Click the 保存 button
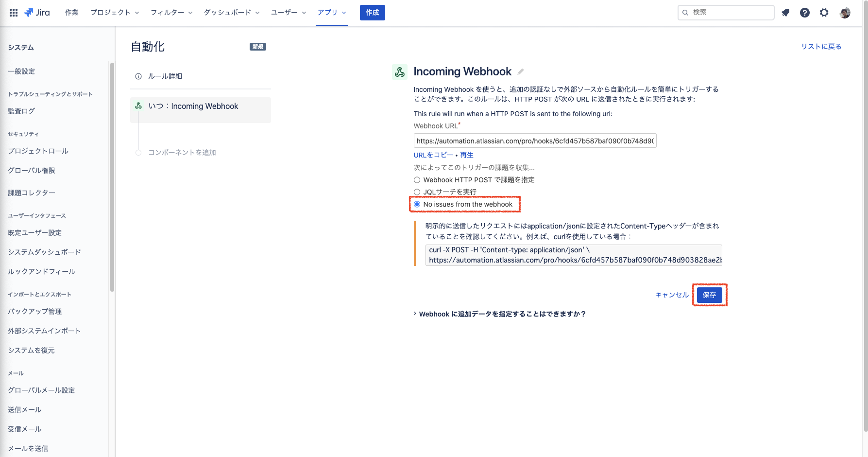This screenshot has width=868, height=457. pyautogui.click(x=709, y=295)
